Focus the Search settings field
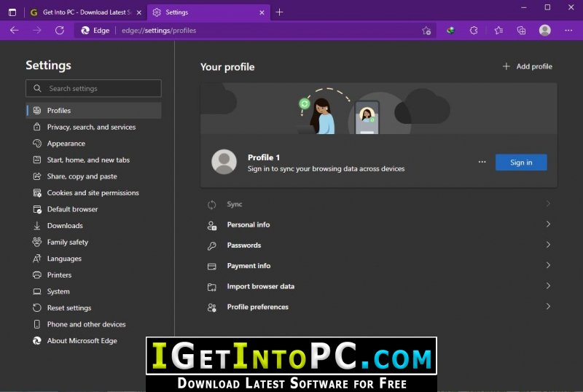The height and width of the screenshot is (392, 583). (93, 88)
